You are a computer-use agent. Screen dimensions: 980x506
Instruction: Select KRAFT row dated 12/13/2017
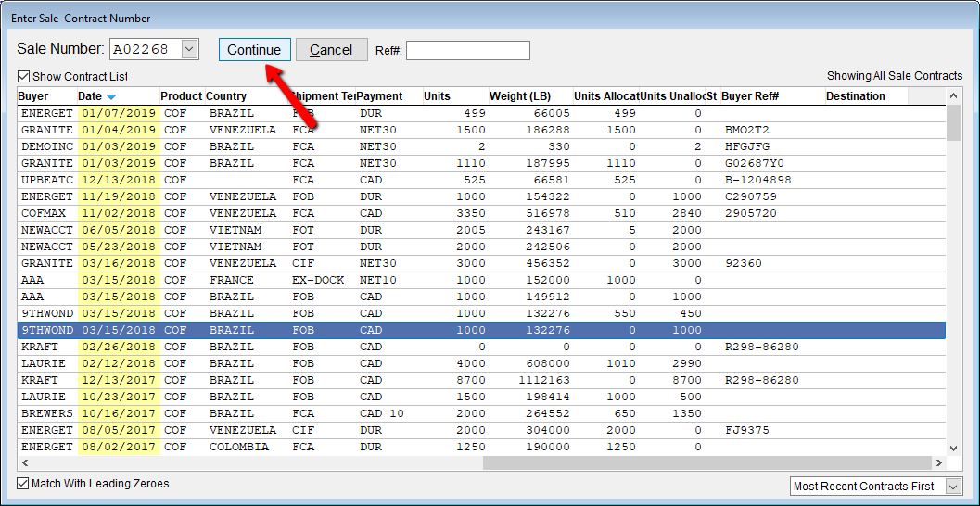(x=481, y=380)
